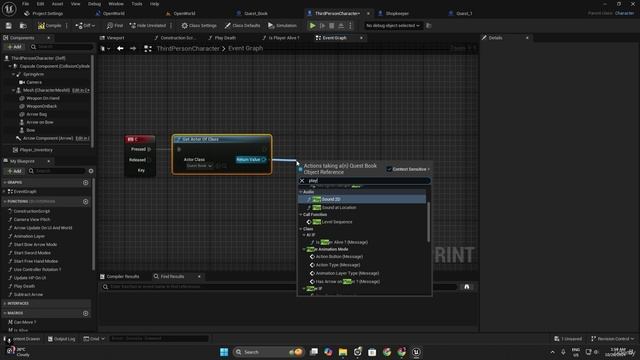Choose Play Sound 2D action
Screen dimensions: 640x360
(x=362, y=199)
